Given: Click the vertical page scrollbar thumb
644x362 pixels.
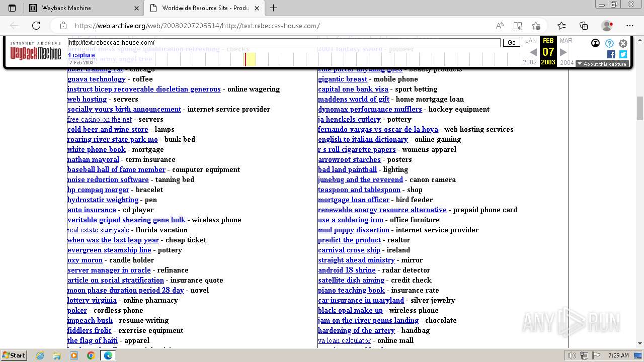Looking at the screenshot, I should pos(640,108).
